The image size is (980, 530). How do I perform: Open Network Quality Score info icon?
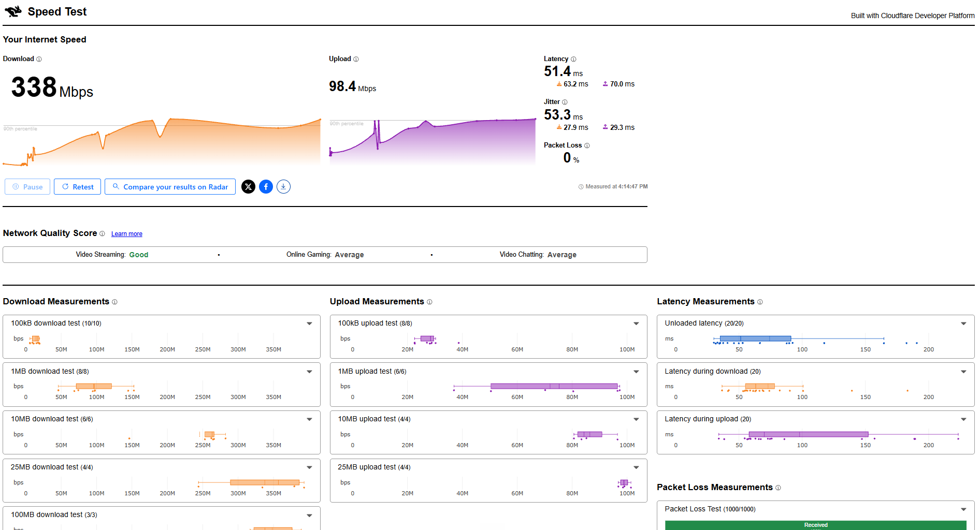102,234
